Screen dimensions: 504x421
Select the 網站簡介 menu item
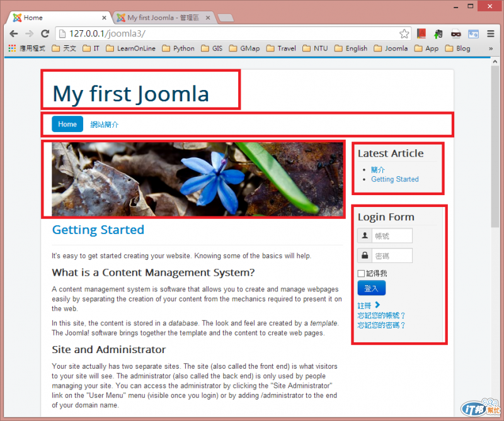[x=104, y=124]
